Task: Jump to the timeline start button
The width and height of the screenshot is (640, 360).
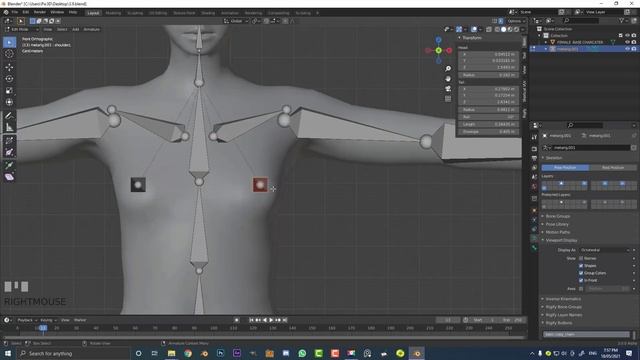Action: (251, 320)
